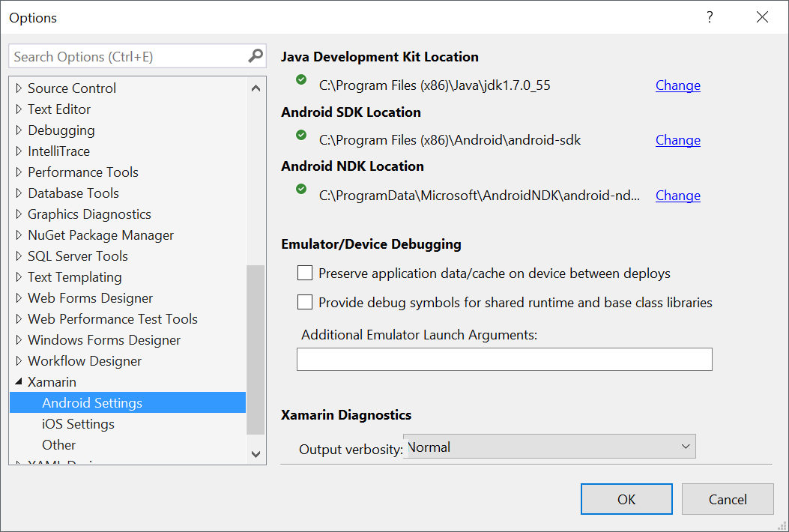Expand the Workflow Designer node
The image size is (789, 532).
[19, 361]
